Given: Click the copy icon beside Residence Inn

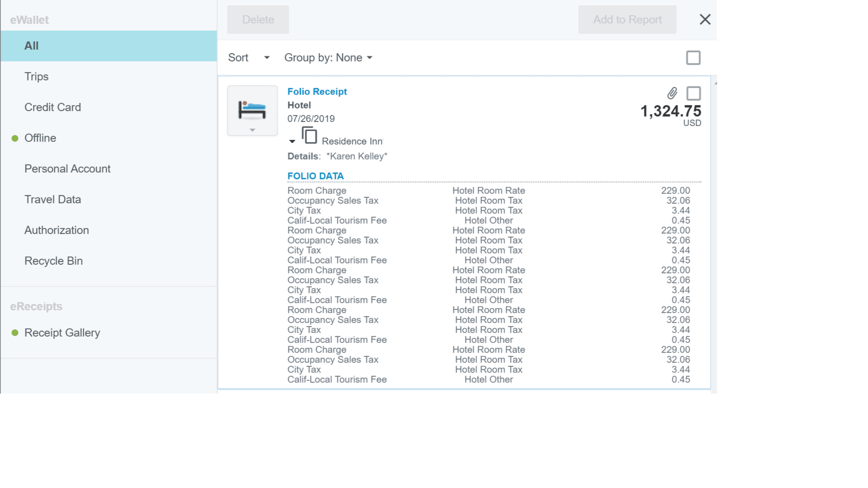Looking at the screenshot, I should coord(310,136).
